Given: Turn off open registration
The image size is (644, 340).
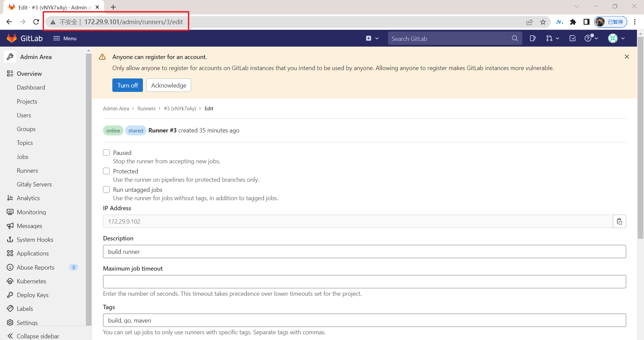Looking at the screenshot, I should pyautogui.click(x=127, y=85).
